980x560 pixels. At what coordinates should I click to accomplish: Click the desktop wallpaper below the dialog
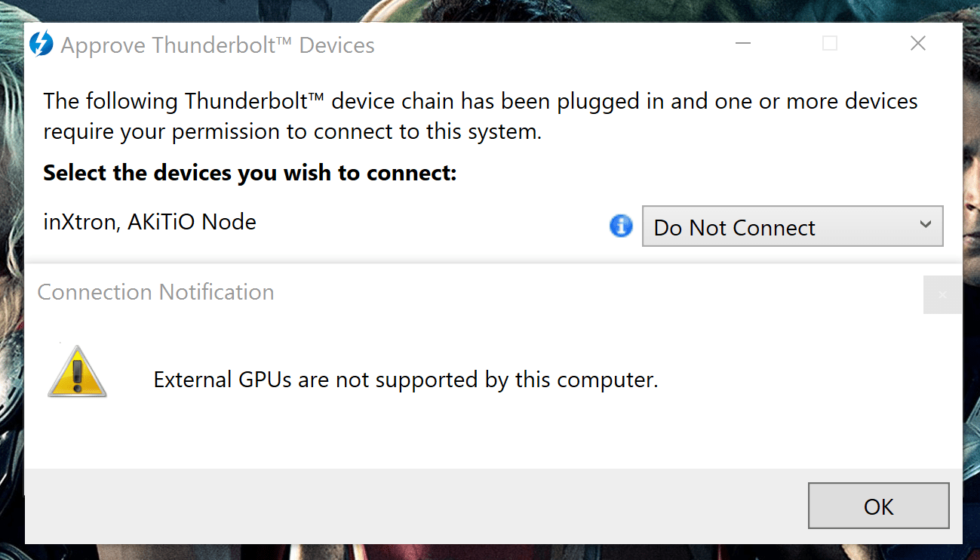pyautogui.click(x=490, y=552)
